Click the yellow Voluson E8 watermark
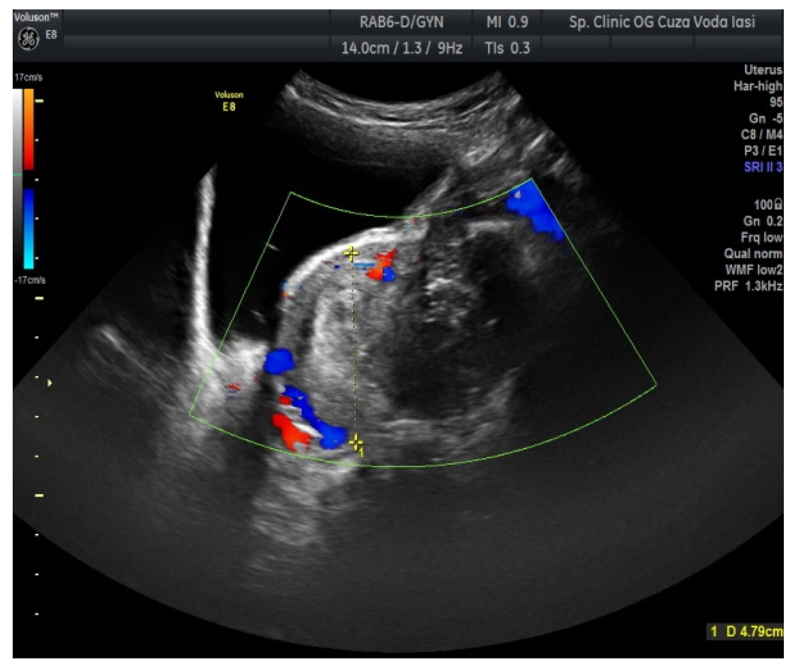Image resolution: width=797 pixels, height=672 pixels. tap(229, 101)
